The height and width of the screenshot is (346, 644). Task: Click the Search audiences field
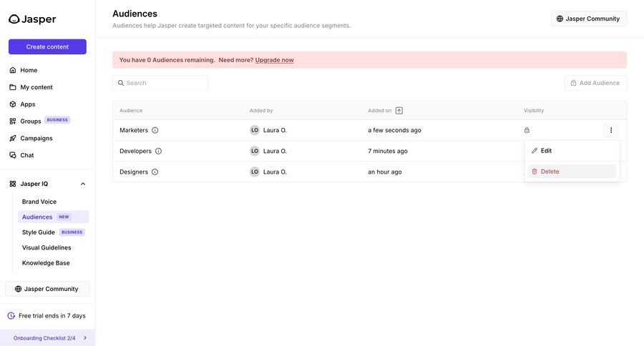160,83
